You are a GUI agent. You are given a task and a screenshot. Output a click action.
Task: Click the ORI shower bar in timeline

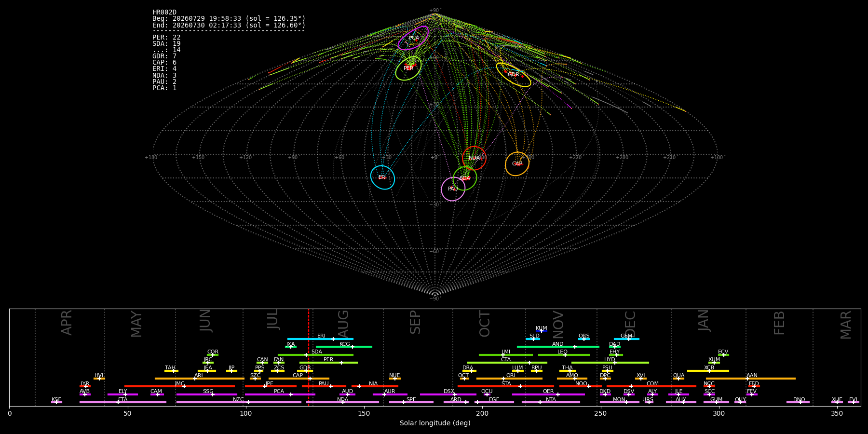pyautogui.click(x=509, y=379)
